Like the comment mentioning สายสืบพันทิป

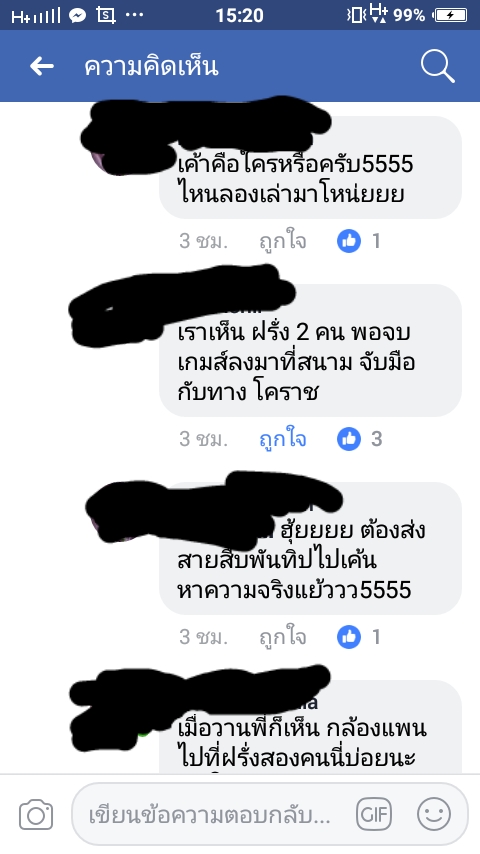pyautogui.click(x=282, y=637)
